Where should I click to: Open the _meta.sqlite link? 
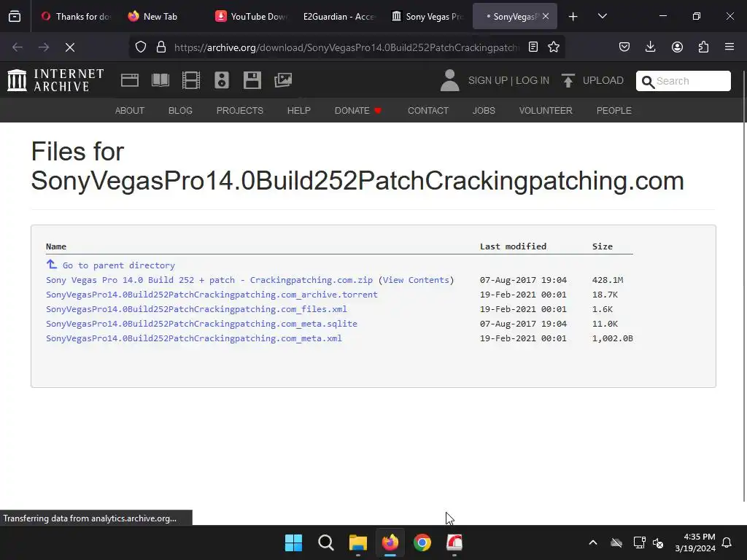[x=201, y=324]
